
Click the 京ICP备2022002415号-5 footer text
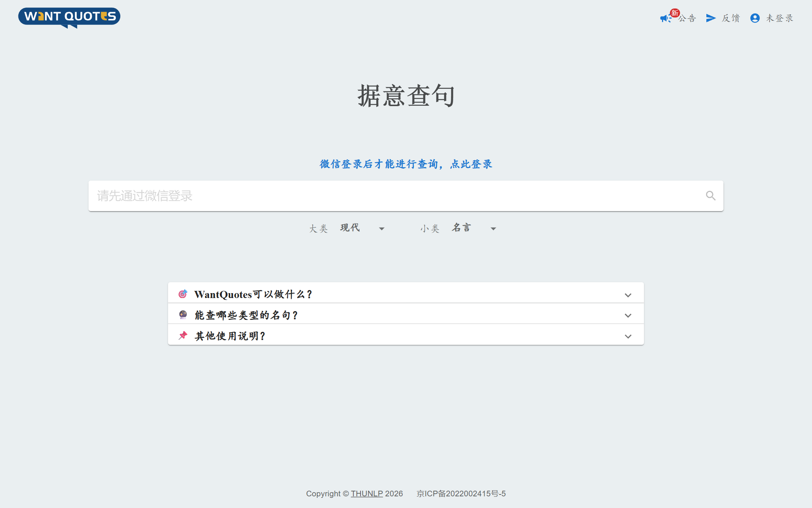461,493
